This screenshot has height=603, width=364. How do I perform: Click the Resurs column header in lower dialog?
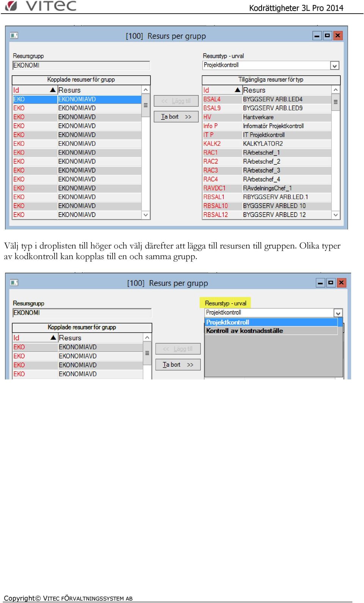click(100, 338)
